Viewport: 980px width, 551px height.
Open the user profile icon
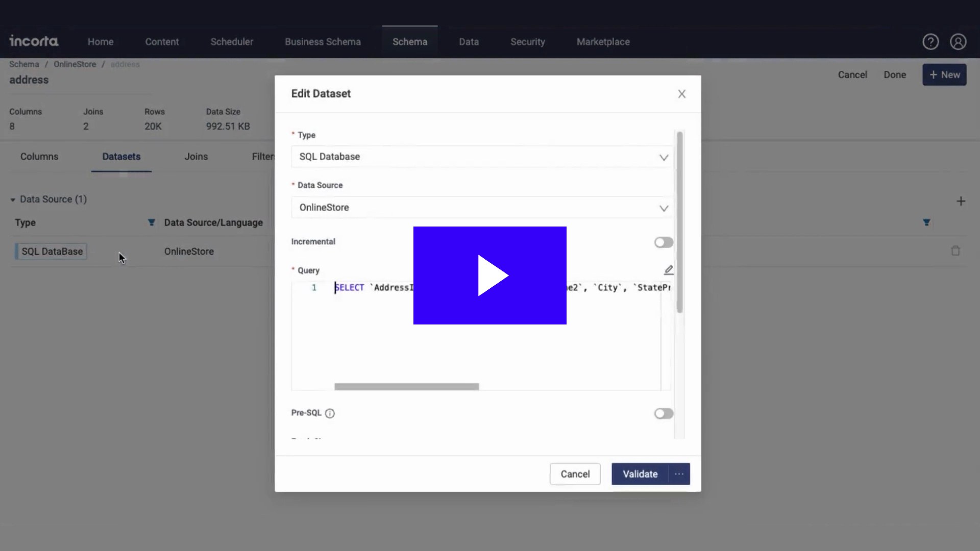(x=958, y=42)
